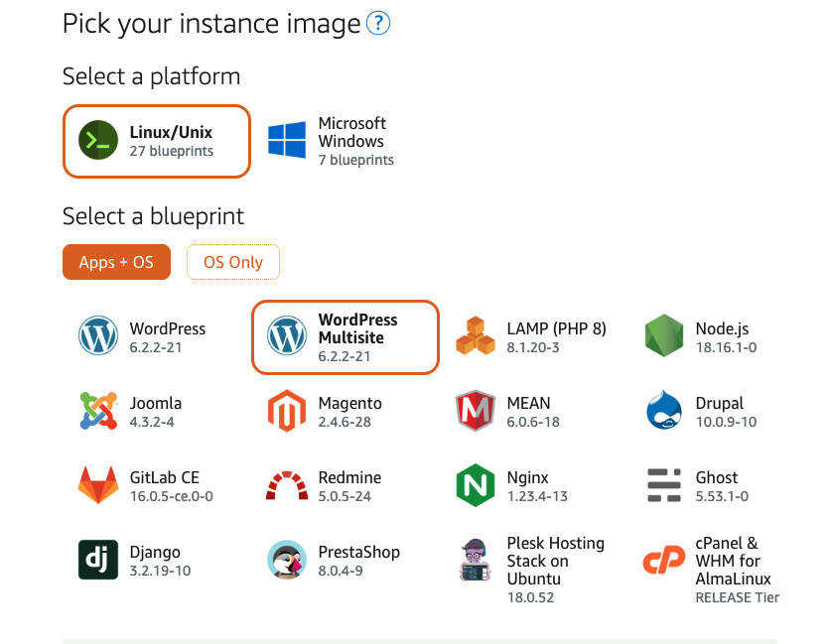Choose the Joomla blueprint name
Viewport: 831px width, 644px height.
click(x=155, y=404)
